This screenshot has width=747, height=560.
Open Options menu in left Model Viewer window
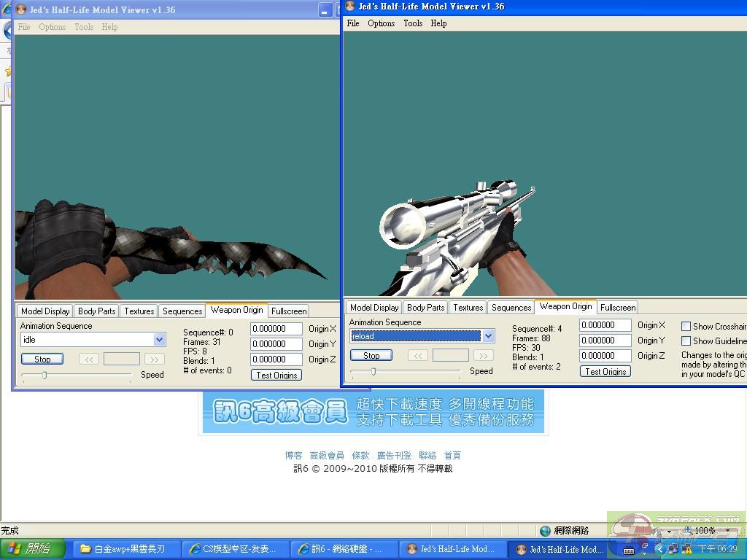tap(53, 27)
